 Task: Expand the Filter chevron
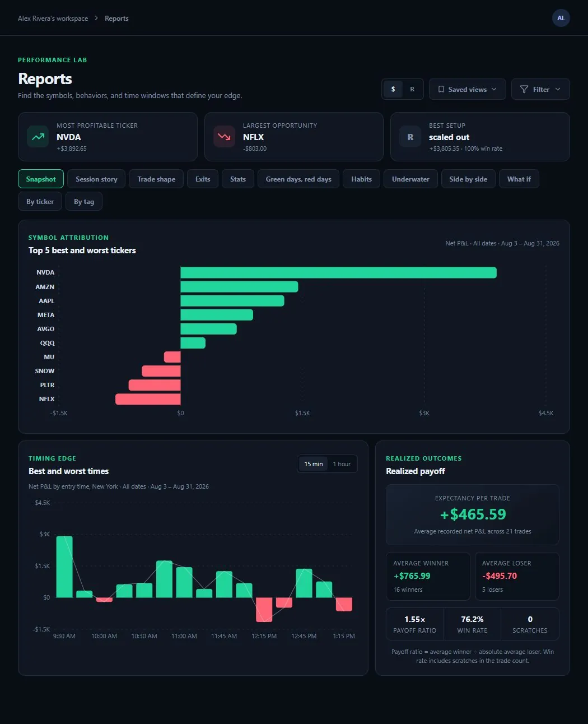pyautogui.click(x=558, y=89)
